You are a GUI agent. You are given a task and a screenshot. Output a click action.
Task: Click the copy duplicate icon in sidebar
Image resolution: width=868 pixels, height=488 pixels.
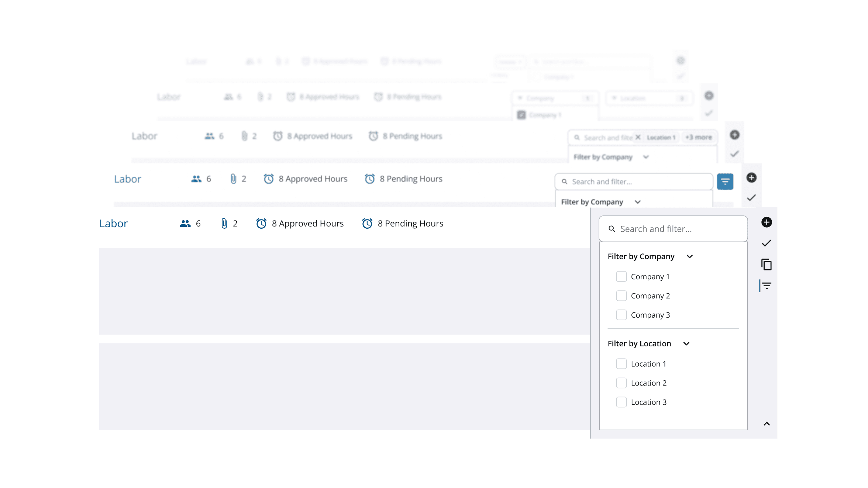tap(767, 264)
